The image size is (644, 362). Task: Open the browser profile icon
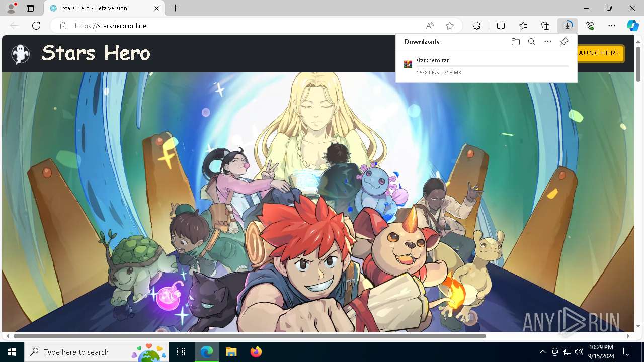11,8
